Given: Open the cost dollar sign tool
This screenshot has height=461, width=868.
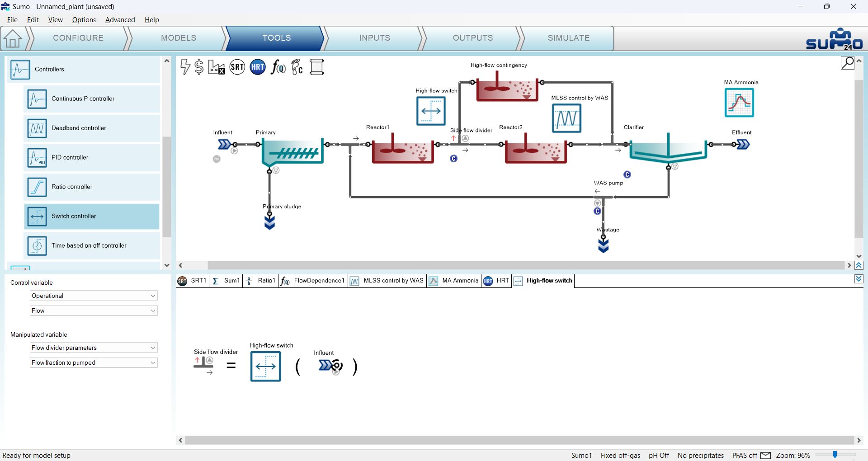Looking at the screenshot, I should (199, 67).
